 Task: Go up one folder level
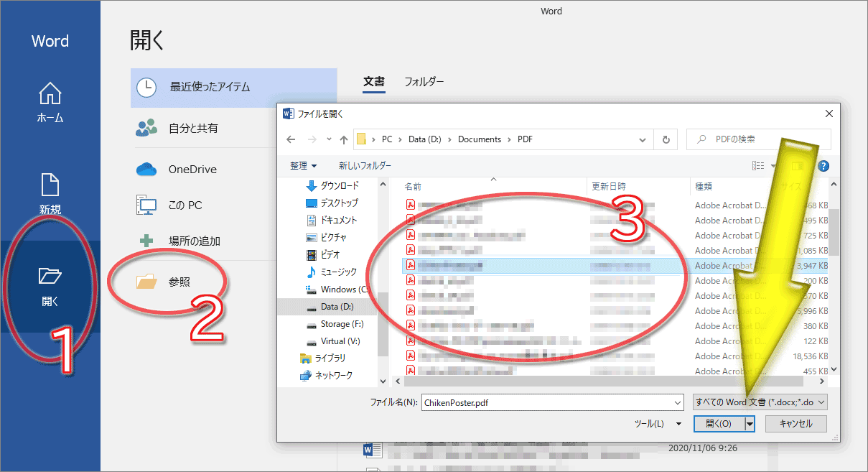coord(343,139)
